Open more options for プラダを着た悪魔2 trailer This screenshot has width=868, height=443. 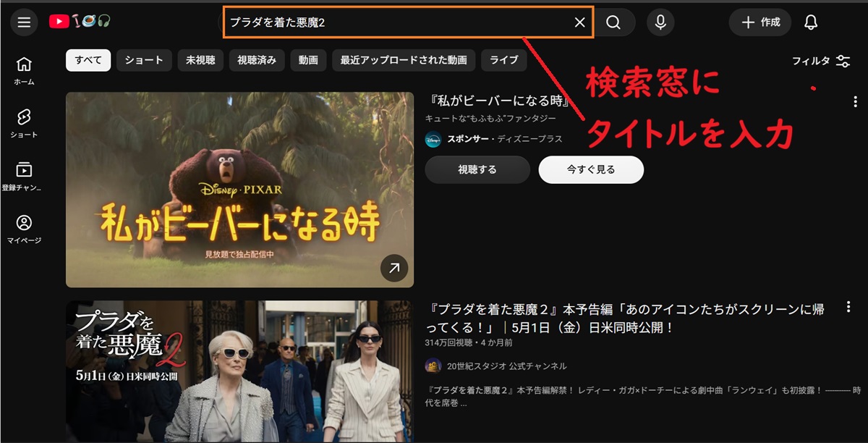point(848,308)
